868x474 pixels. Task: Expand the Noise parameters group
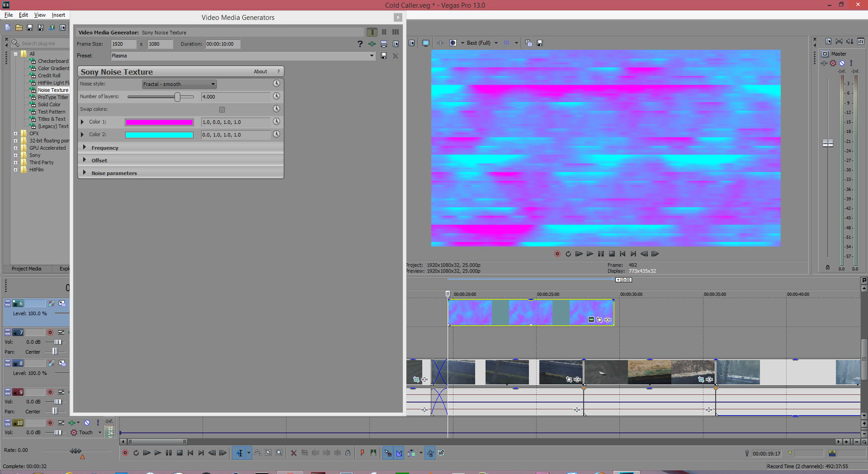click(x=85, y=173)
